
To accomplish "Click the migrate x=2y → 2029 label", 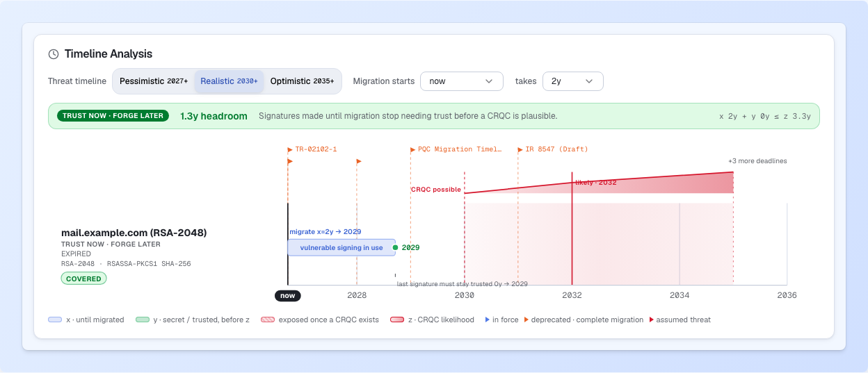I will [x=325, y=232].
